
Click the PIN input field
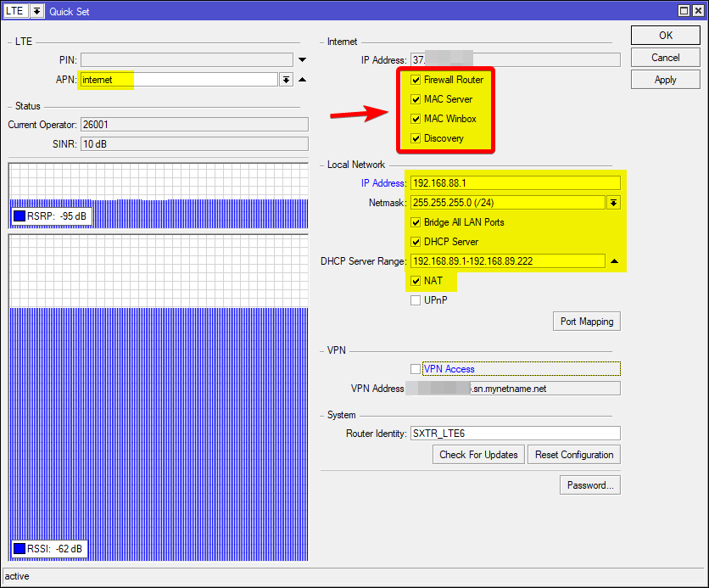click(x=187, y=59)
